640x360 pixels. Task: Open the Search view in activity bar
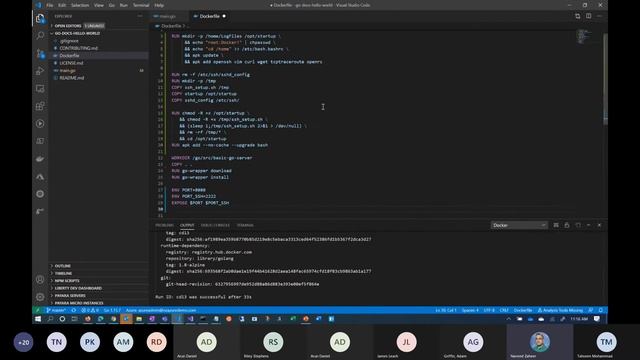click(x=40, y=36)
